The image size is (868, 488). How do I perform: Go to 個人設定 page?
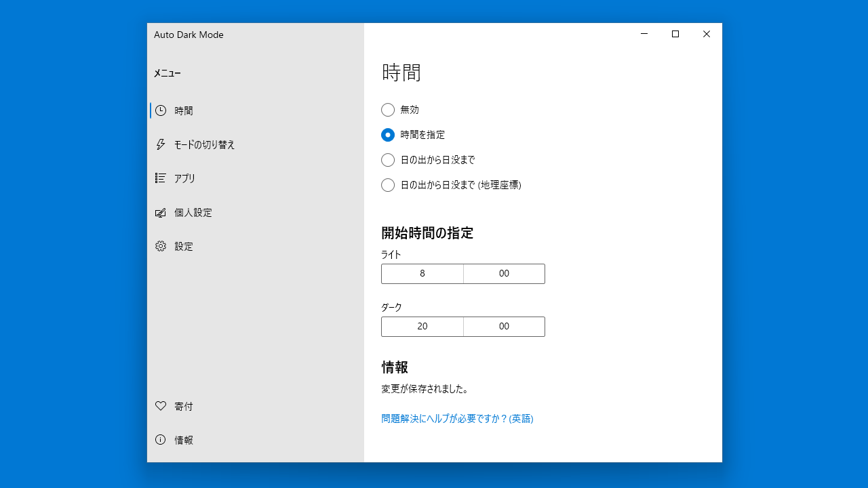[256, 212]
